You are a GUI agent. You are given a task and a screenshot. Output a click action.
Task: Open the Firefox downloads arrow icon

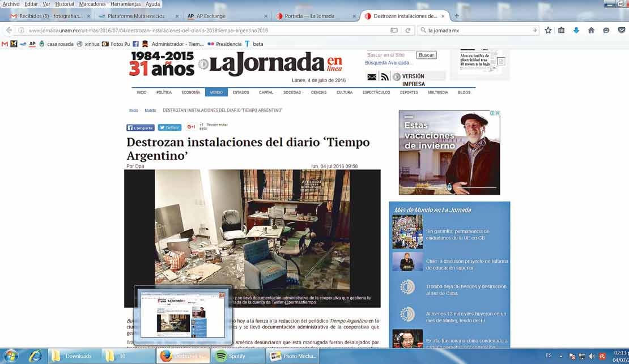point(577,30)
